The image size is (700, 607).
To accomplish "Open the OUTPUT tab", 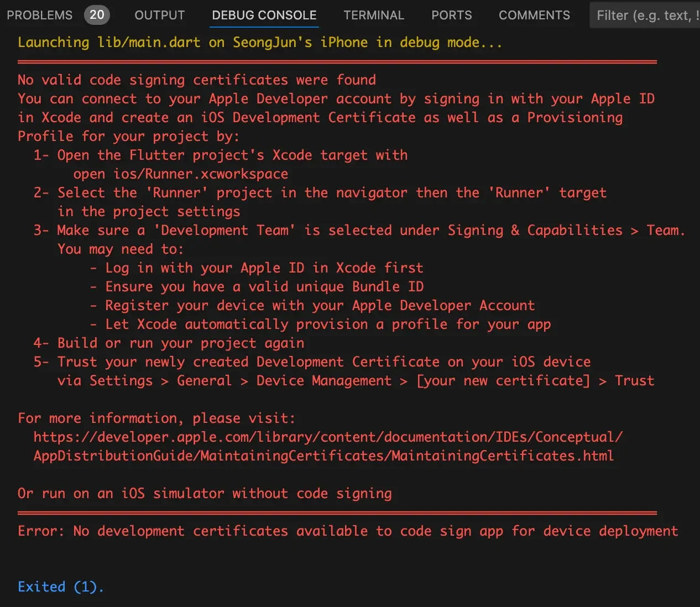I will click(160, 15).
